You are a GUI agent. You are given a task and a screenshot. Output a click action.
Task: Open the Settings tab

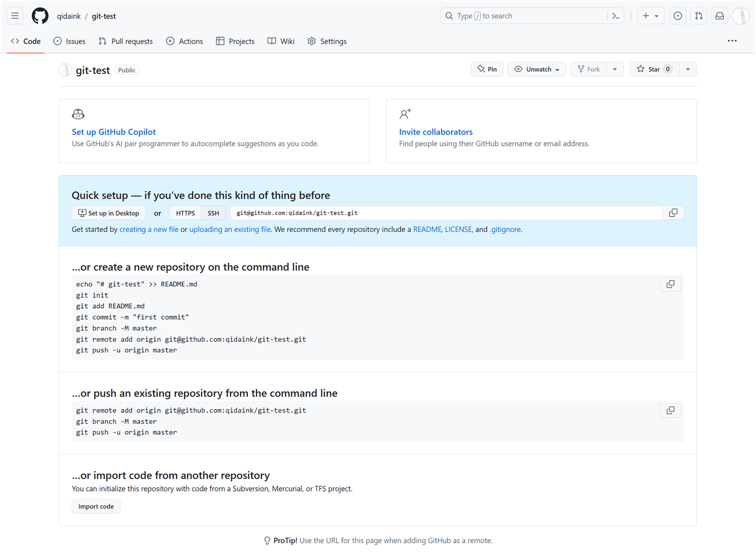click(x=327, y=42)
